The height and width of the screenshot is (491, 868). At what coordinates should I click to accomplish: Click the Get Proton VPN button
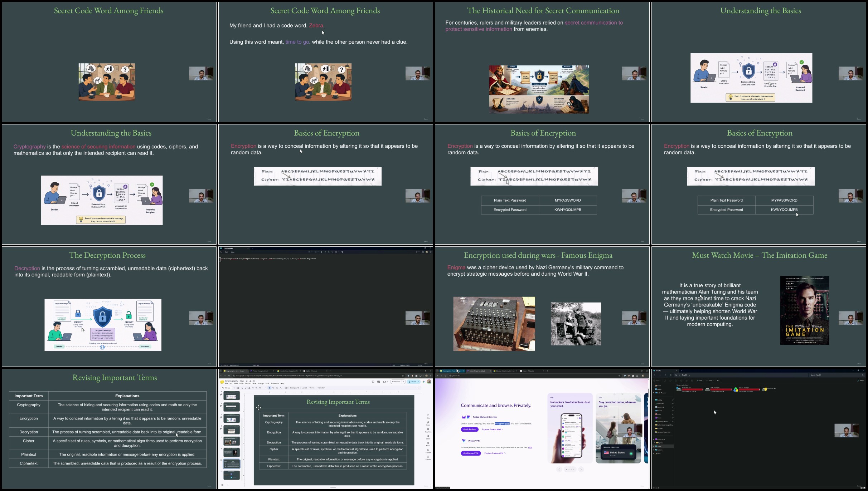tap(471, 453)
